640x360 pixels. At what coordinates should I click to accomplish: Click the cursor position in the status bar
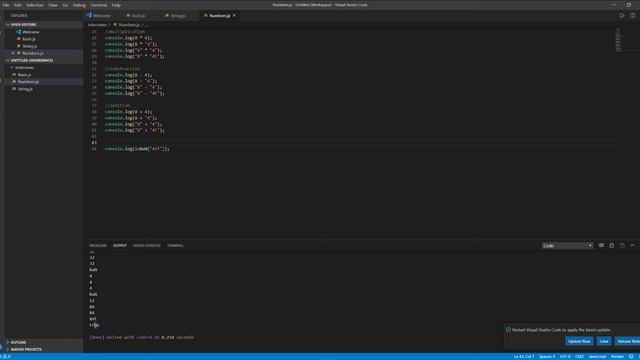pyautogui.click(x=524, y=357)
